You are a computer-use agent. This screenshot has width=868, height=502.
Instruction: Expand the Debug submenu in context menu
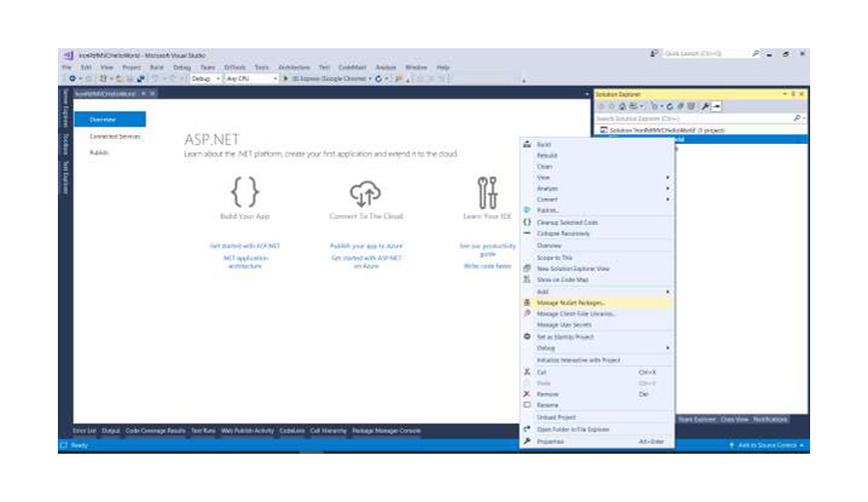click(x=667, y=348)
